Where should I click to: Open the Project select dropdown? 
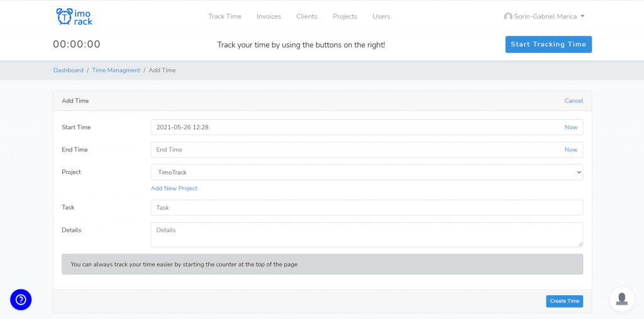[x=367, y=172]
